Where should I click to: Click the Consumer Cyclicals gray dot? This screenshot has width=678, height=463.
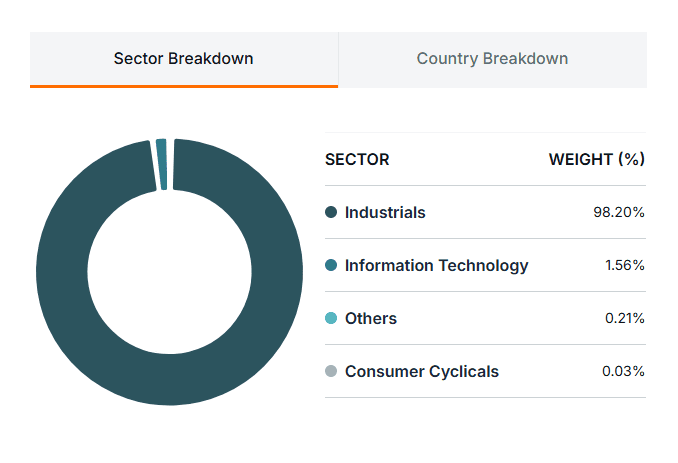331,371
